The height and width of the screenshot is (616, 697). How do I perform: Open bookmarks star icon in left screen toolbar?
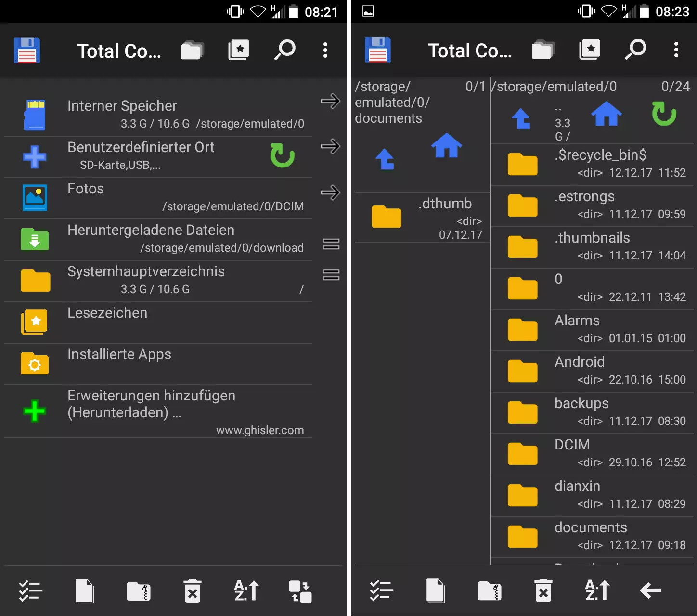pyautogui.click(x=238, y=50)
